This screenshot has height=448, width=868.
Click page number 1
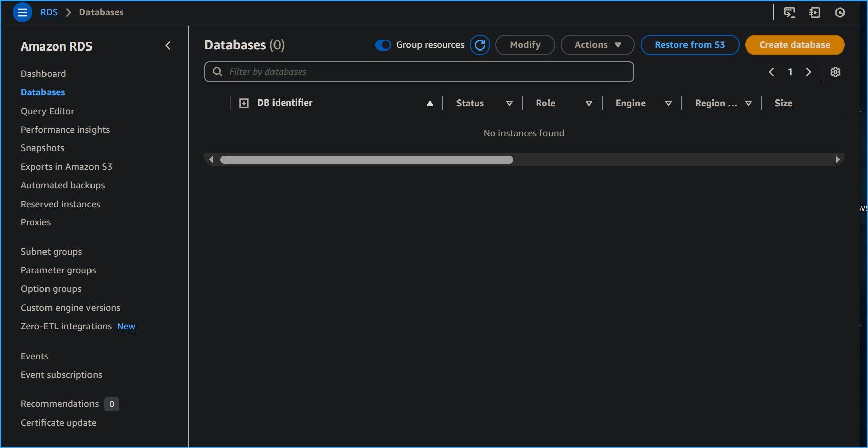click(x=790, y=72)
